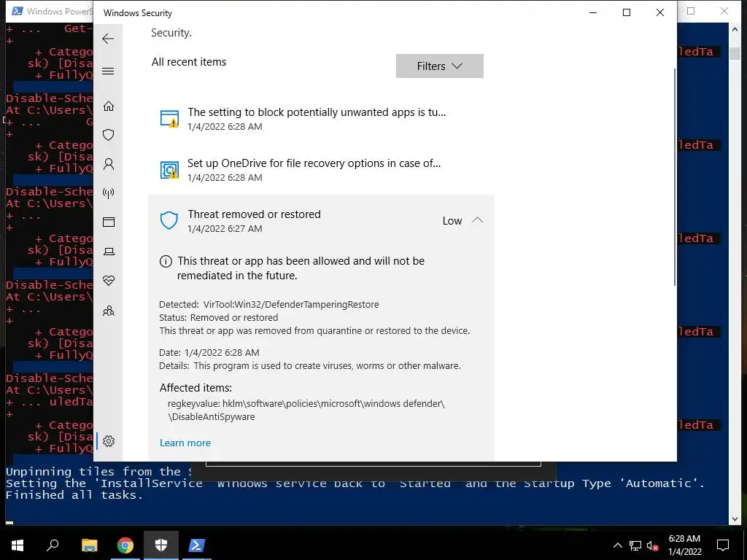Viewport: 747px width, 560px height.
Task: Open File Explorer from the taskbar
Action: 89,545
